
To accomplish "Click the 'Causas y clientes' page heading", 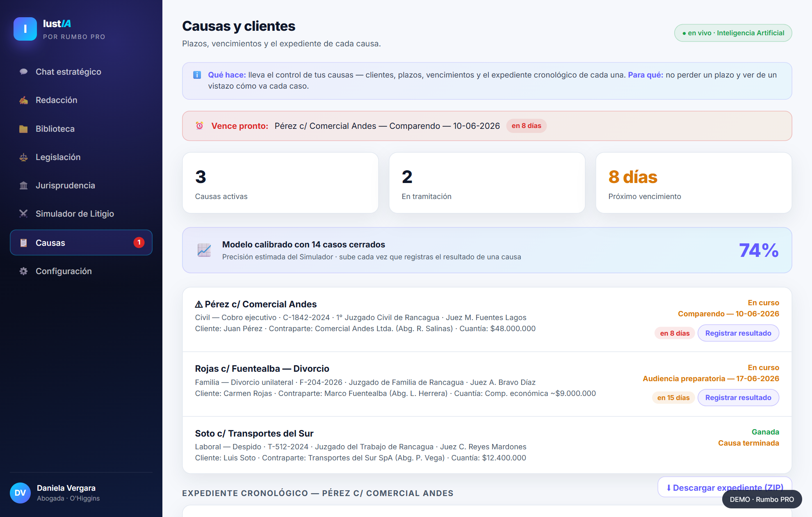I will [239, 26].
